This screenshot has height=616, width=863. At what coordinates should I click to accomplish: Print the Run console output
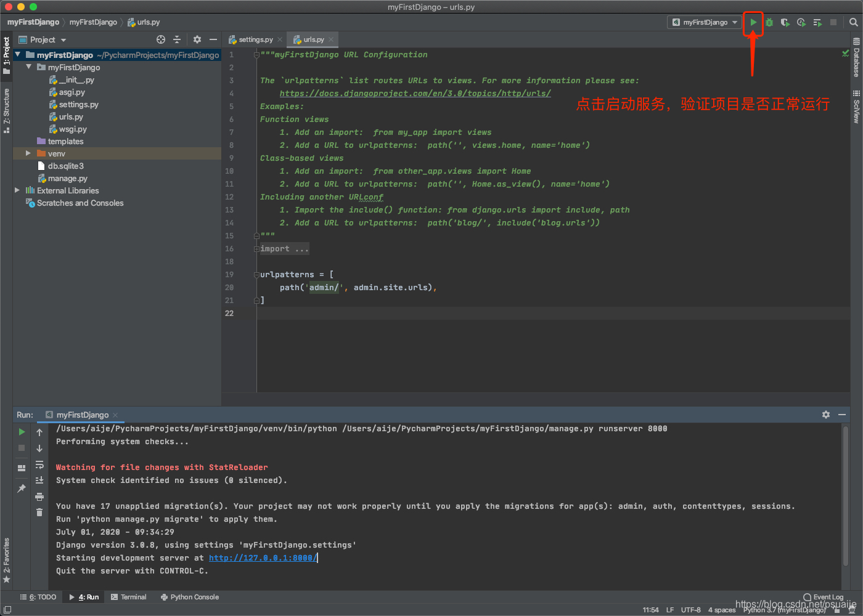39,496
